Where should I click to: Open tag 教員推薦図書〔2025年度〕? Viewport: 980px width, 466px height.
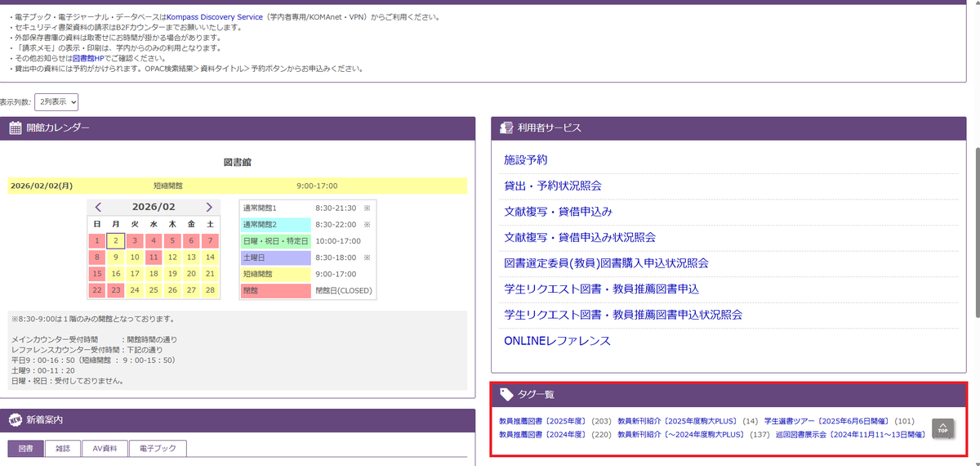tap(542, 422)
